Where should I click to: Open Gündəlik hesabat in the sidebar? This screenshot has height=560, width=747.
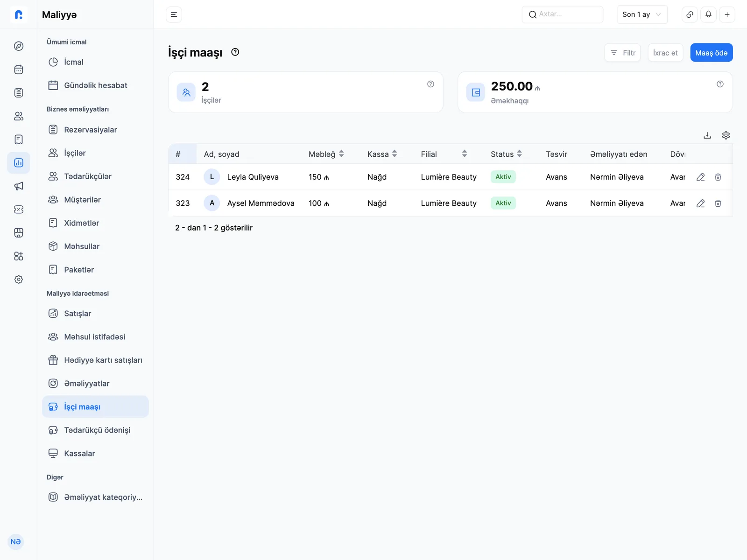coord(95,85)
